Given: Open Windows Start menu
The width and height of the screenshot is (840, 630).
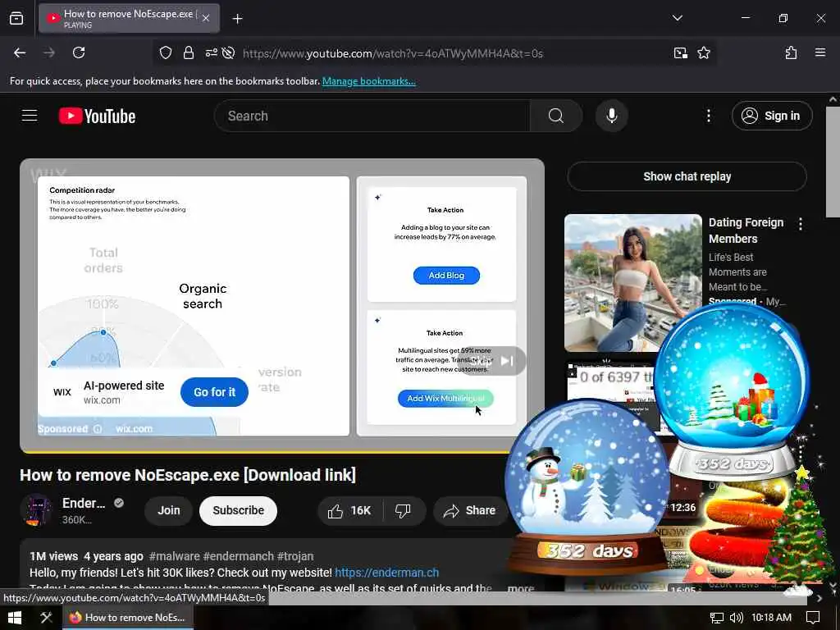Looking at the screenshot, I should [15, 618].
